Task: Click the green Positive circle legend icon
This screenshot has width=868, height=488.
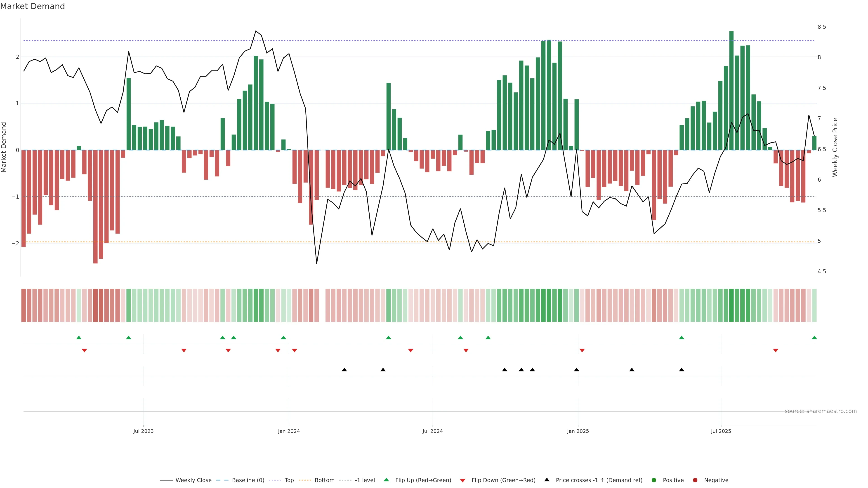Action: tap(654, 480)
